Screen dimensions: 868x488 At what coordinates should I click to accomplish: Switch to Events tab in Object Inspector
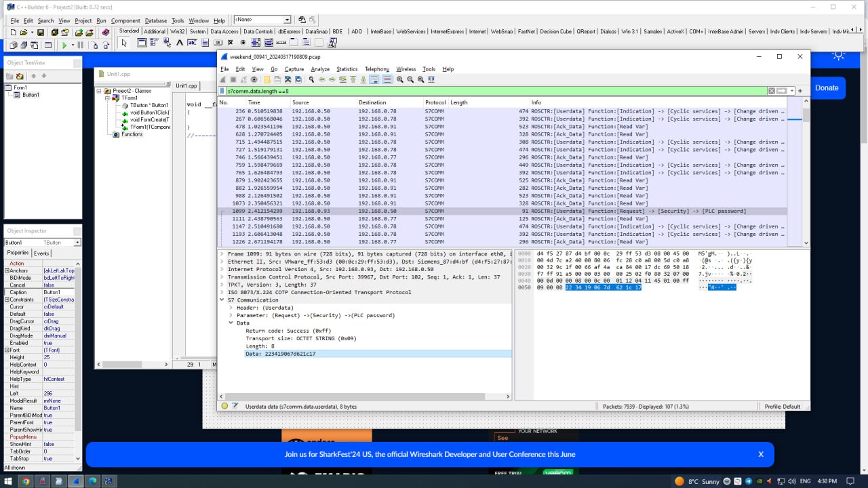click(41, 253)
